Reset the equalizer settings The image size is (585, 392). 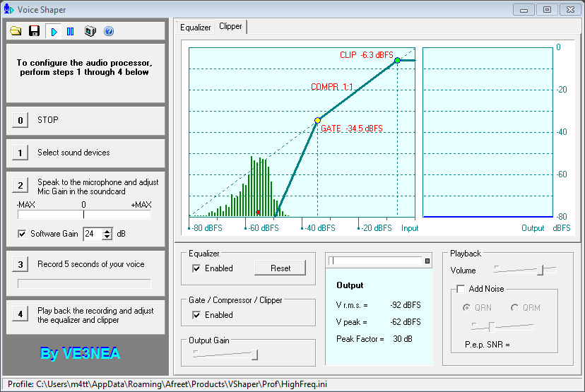(280, 268)
